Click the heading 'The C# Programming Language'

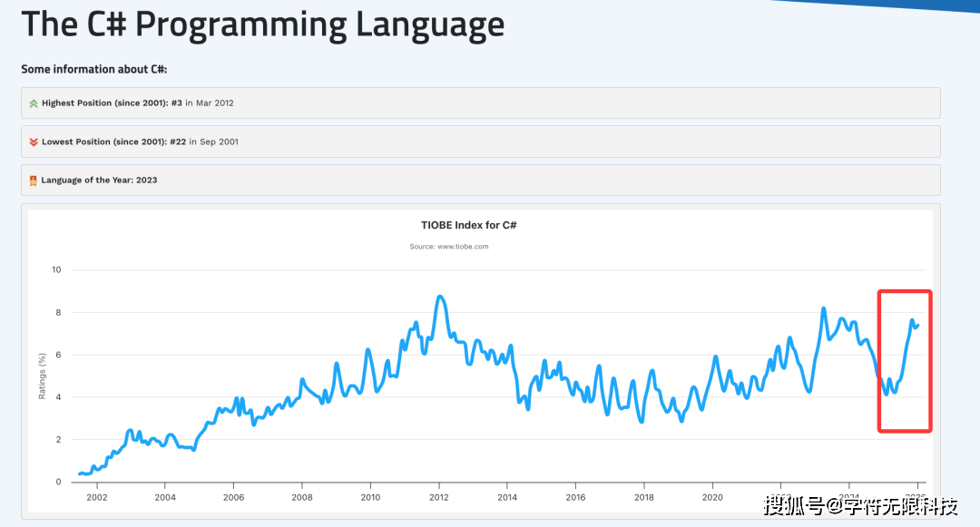263,24
